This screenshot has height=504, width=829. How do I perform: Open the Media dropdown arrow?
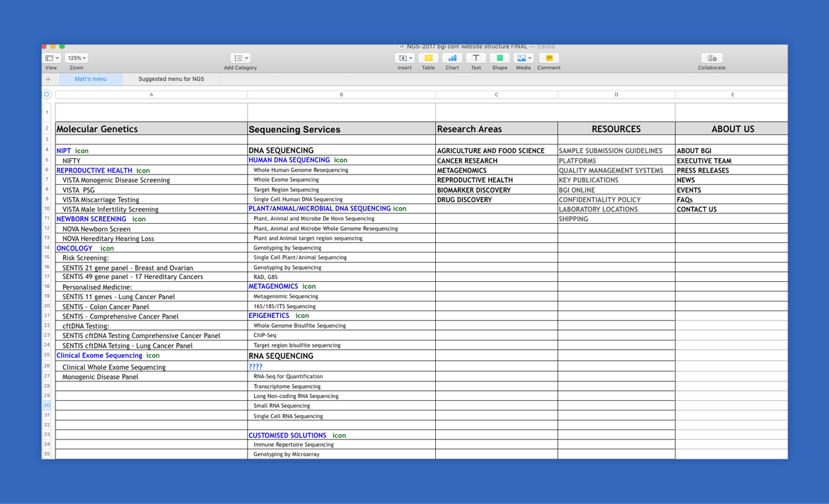coord(530,58)
